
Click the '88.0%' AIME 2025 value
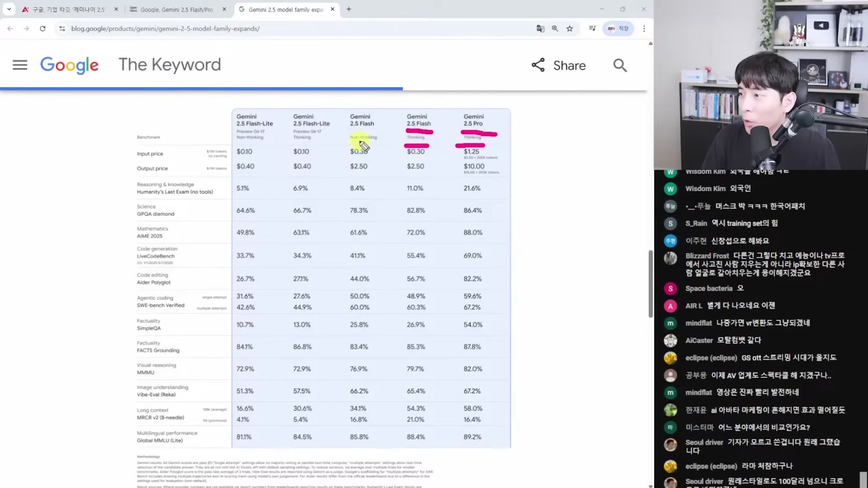473,232
